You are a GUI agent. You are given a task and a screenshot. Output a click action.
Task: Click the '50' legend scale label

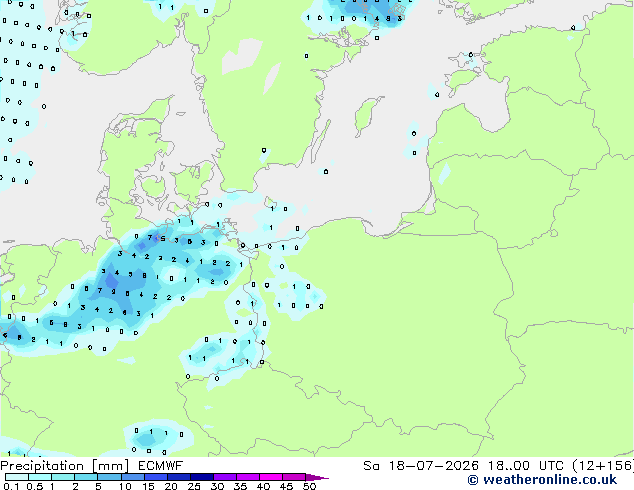310,486
